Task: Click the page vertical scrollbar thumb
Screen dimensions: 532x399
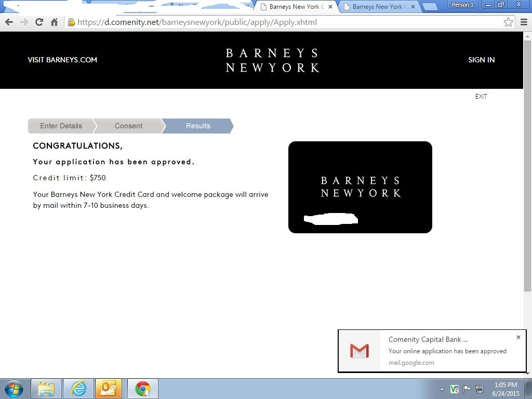Action: click(x=528, y=166)
